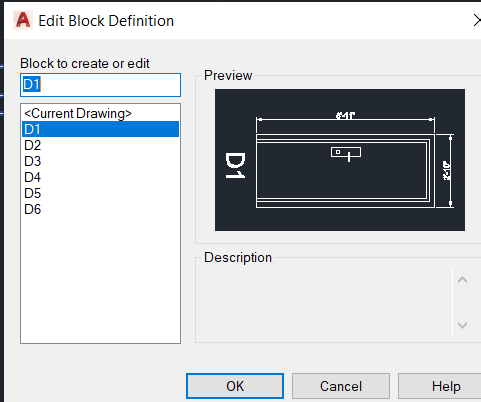Click the Cancel button
Image resolution: width=481 pixels, height=402 pixels.
point(341,386)
